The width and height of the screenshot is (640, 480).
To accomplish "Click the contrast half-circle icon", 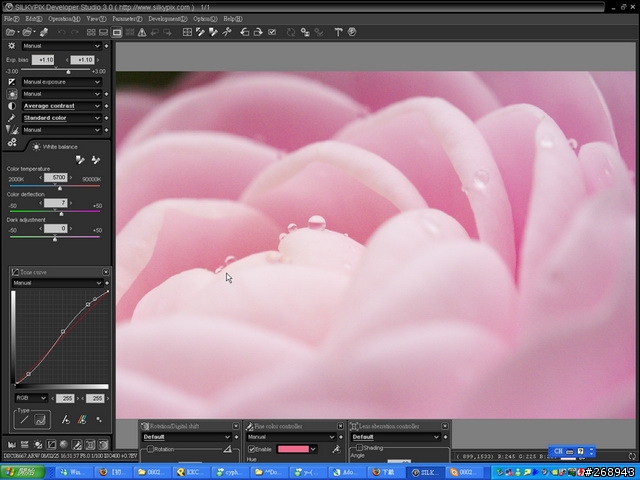I will 12,106.
